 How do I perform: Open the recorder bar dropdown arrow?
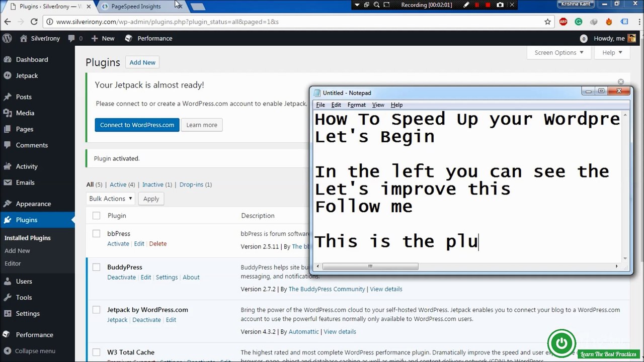point(357,5)
